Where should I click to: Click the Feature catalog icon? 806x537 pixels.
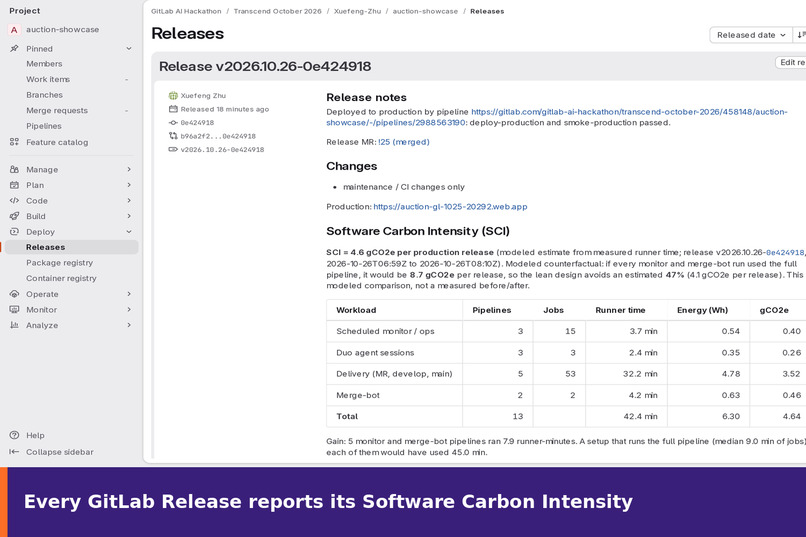click(x=14, y=142)
